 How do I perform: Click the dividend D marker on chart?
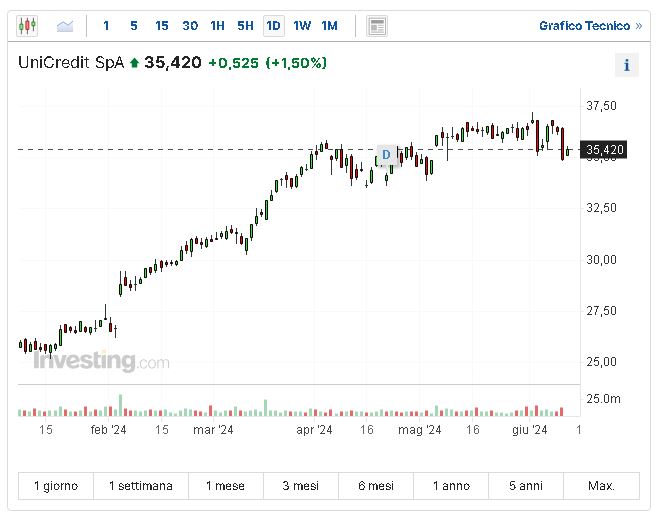pos(386,155)
